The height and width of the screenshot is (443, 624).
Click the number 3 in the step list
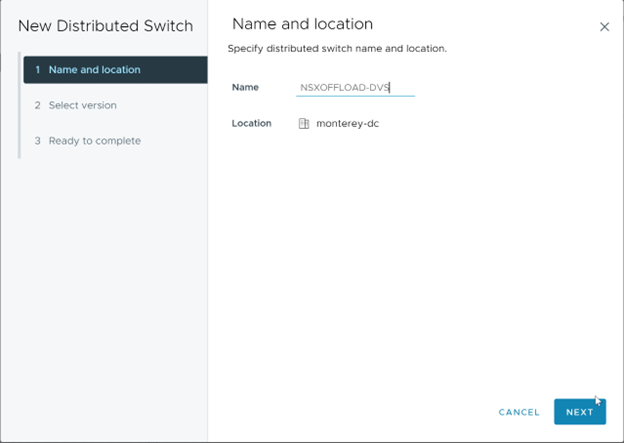37,141
